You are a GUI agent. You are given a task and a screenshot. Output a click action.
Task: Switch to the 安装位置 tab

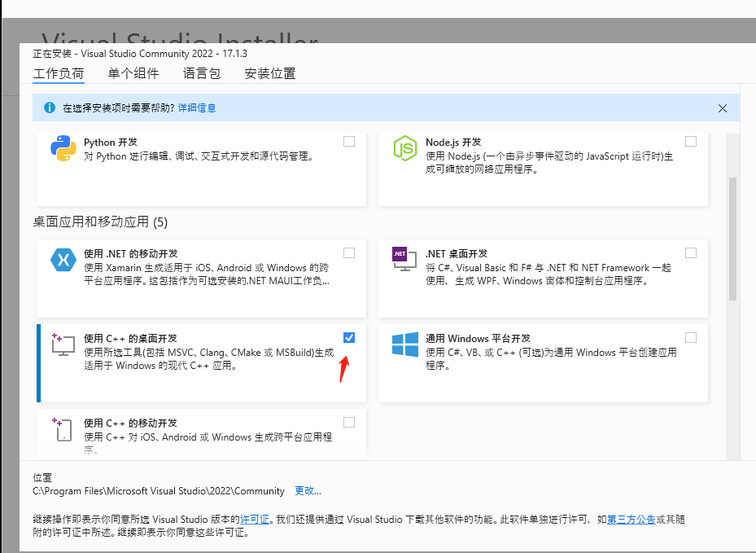[270, 73]
